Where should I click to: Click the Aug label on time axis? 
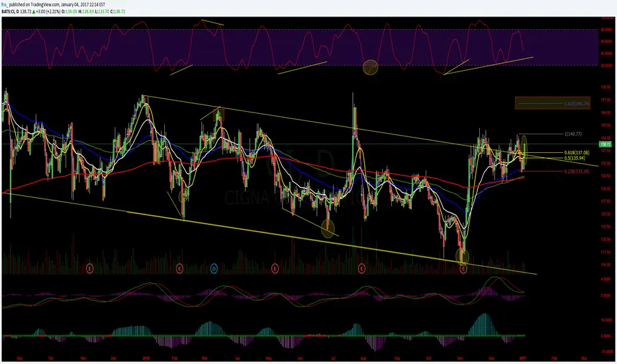[363, 359]
